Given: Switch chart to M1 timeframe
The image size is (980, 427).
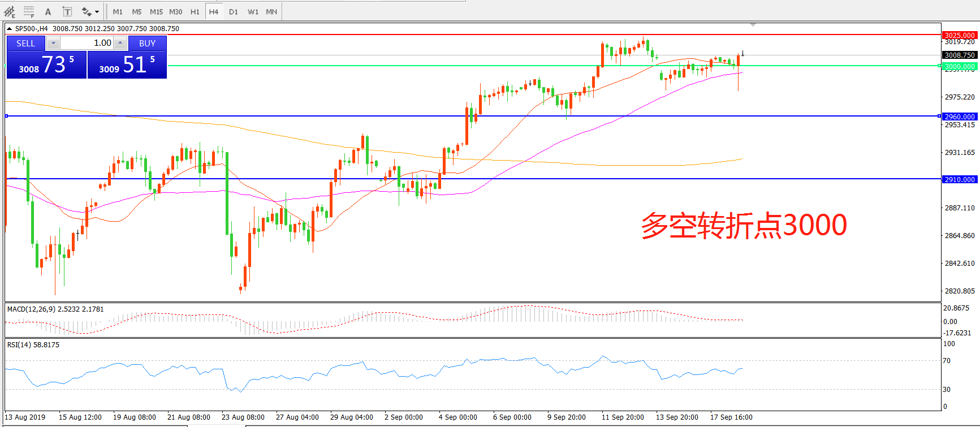Looking at the screenshot, I should coord(118,12).
